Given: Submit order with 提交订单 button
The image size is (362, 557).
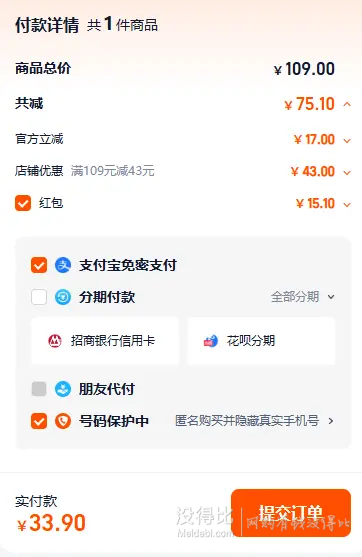Looking at the screenshot, I should pos(291,513).
